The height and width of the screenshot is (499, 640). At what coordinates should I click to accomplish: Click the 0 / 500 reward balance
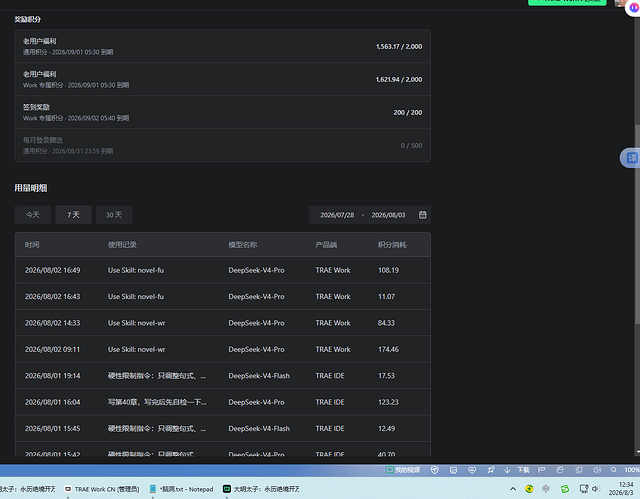point(411,146)
